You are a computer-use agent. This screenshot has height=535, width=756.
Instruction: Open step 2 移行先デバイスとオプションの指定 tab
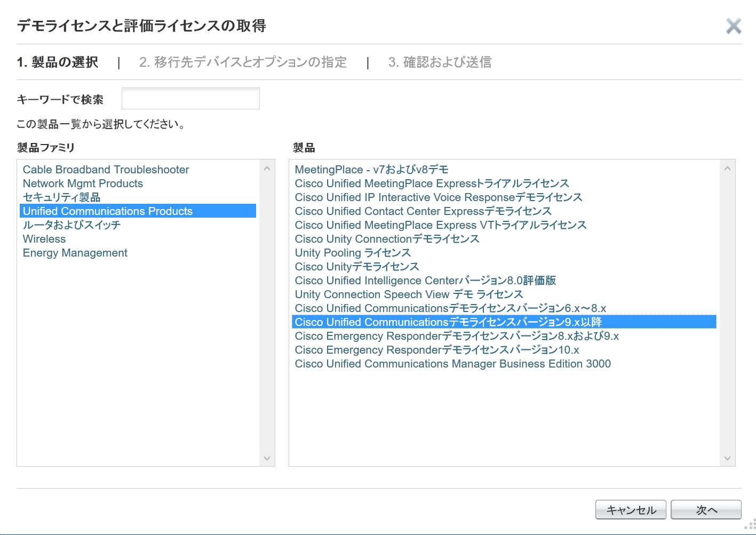pos(243,62)
